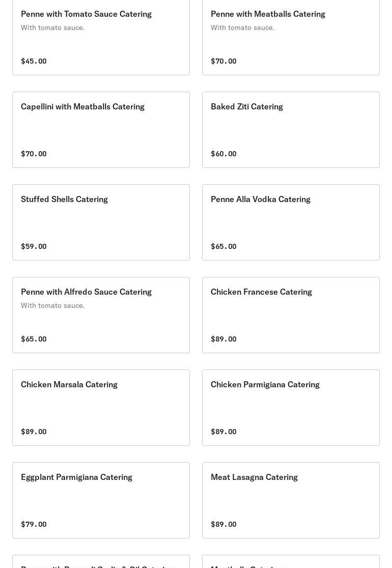Open the Penne with Tomato Sauce Catering item
Image resolution: width=392 pixels, height=568 pixels.
[x=86, y=14]
